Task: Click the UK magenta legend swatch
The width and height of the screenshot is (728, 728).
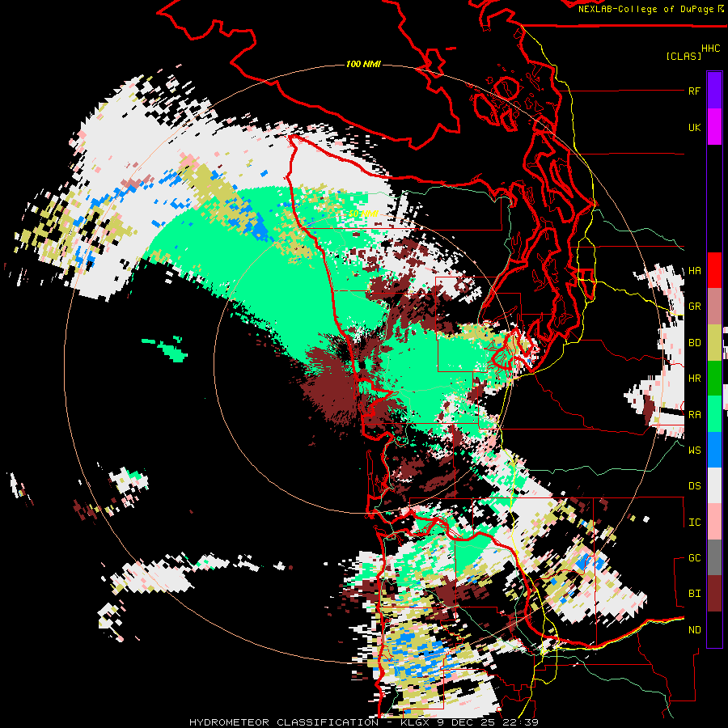Action: 714,127
